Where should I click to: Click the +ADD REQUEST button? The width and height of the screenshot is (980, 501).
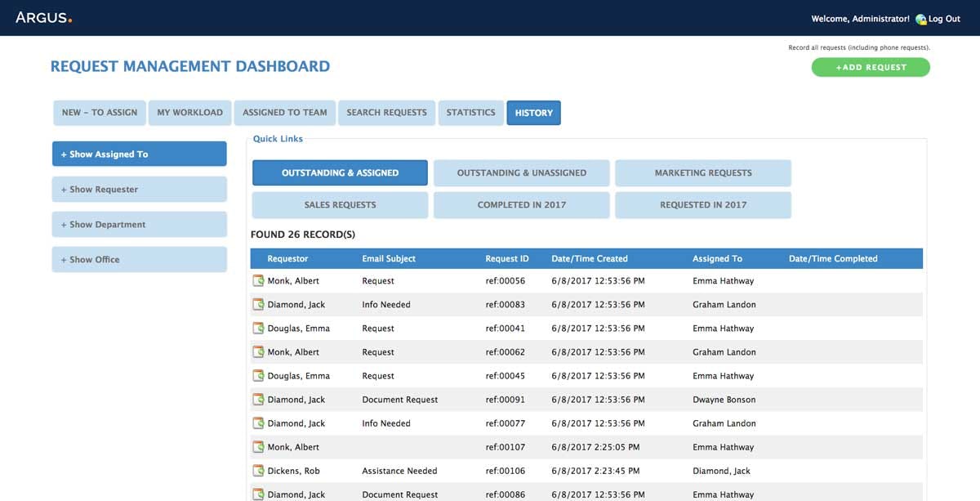(x=871, y=67)
